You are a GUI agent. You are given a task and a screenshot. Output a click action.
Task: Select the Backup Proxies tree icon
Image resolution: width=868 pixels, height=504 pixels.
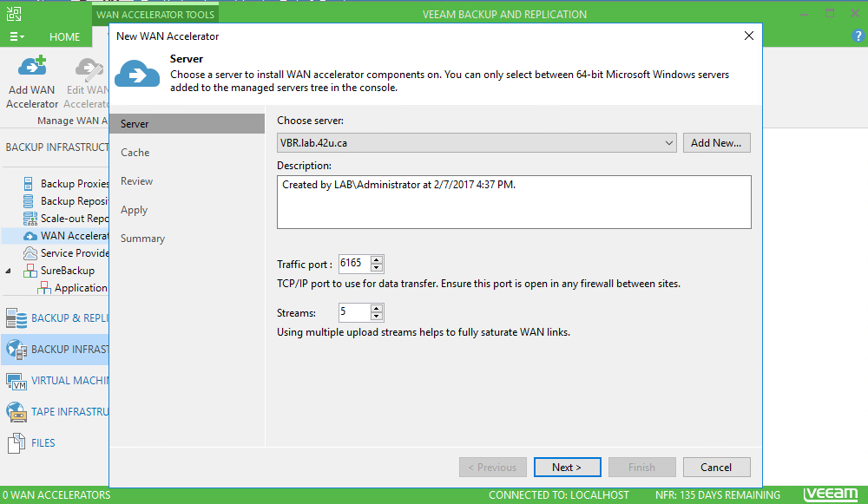[x=30, y=184]
